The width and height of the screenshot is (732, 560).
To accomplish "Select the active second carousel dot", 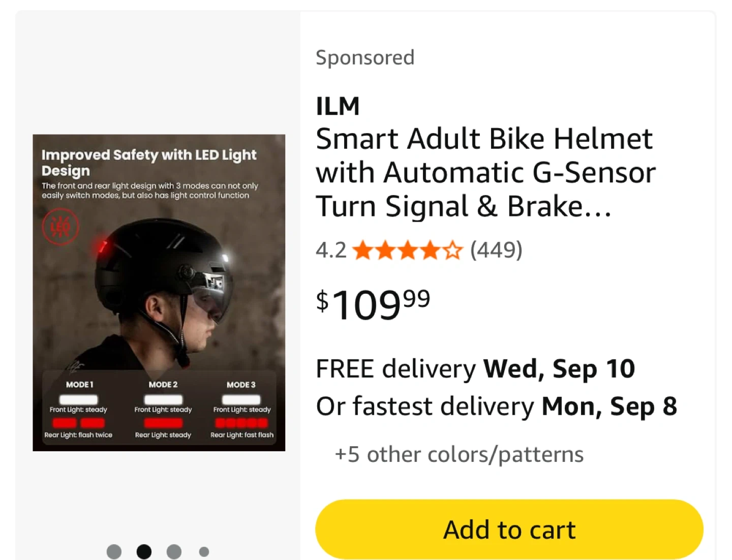I will point(144,551).
